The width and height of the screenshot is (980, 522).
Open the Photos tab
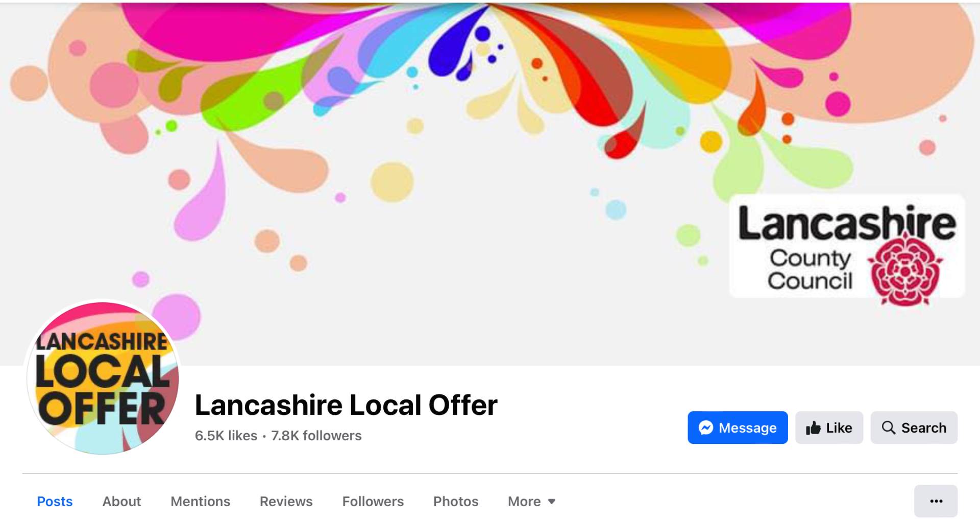click(x=456, y=502)
